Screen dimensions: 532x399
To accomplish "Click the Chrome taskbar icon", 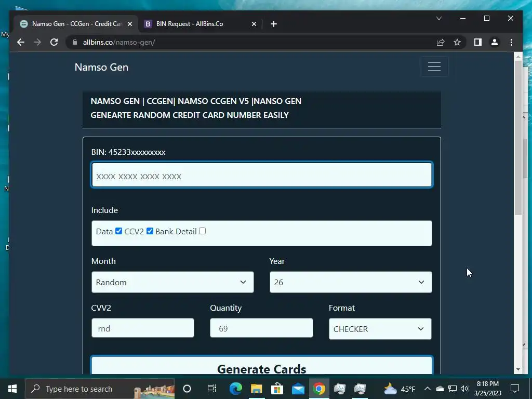I will point(319,389).
